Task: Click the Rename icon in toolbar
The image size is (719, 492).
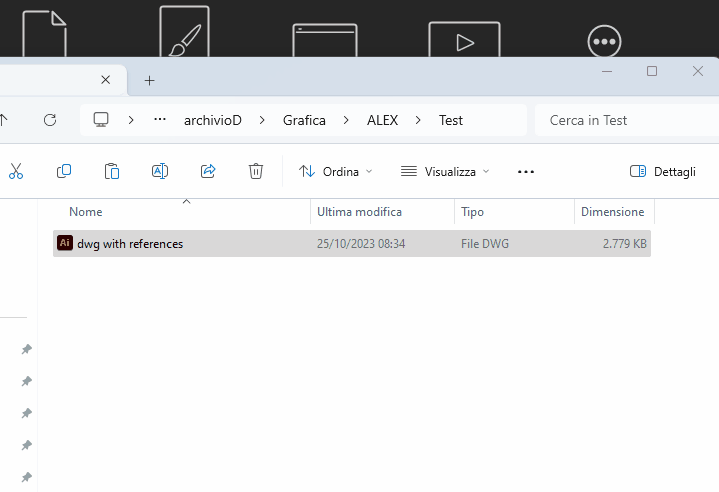Action: [160, 171]
